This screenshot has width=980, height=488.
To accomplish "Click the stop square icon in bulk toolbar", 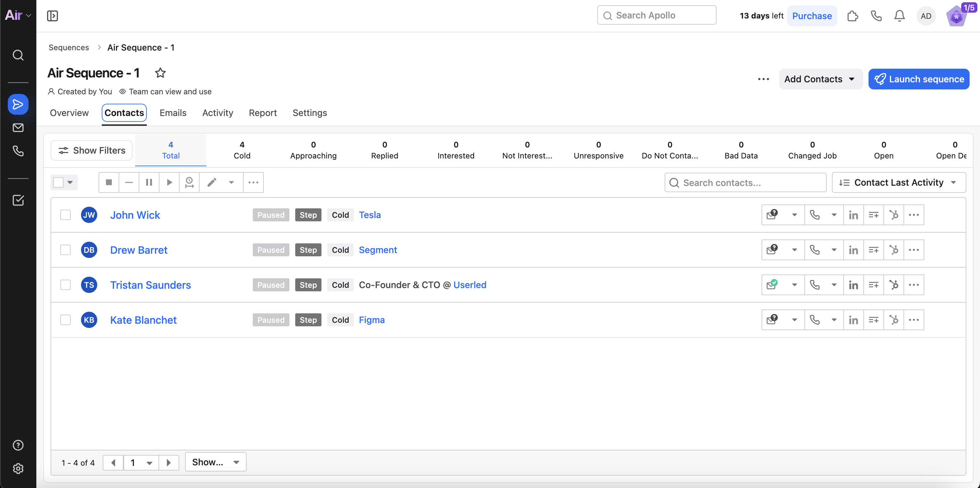I will (109, 182).
